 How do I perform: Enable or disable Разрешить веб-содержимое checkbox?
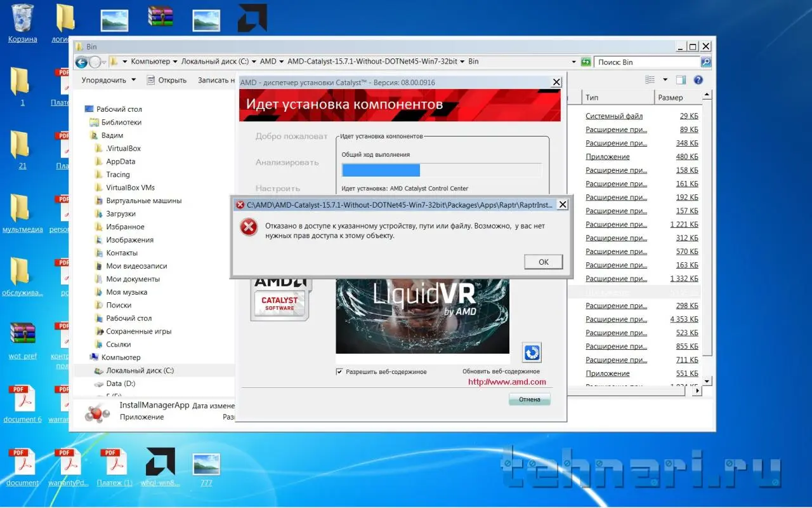pos(340,371)
